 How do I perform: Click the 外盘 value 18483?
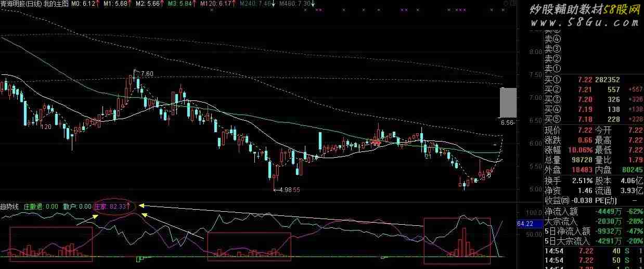(582, 170)
